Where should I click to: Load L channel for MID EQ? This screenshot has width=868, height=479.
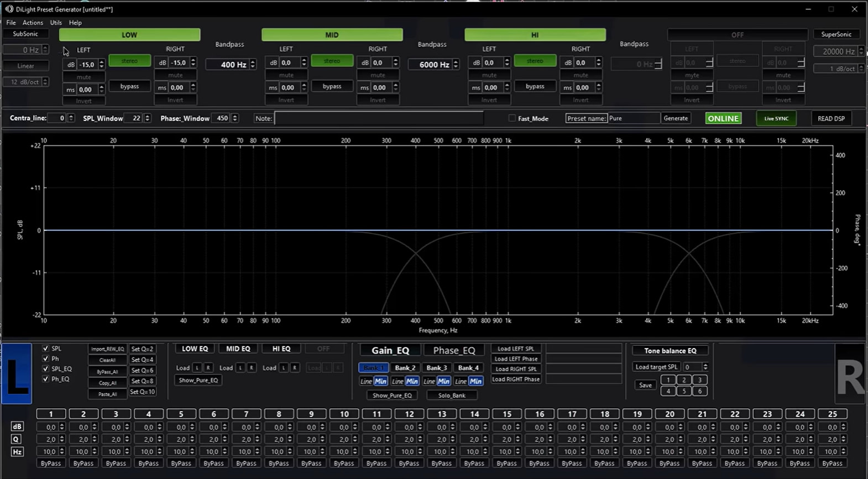pyautogui.click(x=240, y=368)
